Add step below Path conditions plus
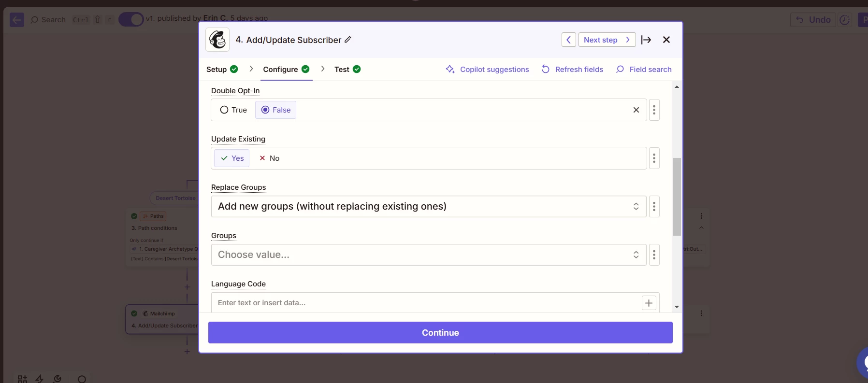 click(x=187, y=287)
